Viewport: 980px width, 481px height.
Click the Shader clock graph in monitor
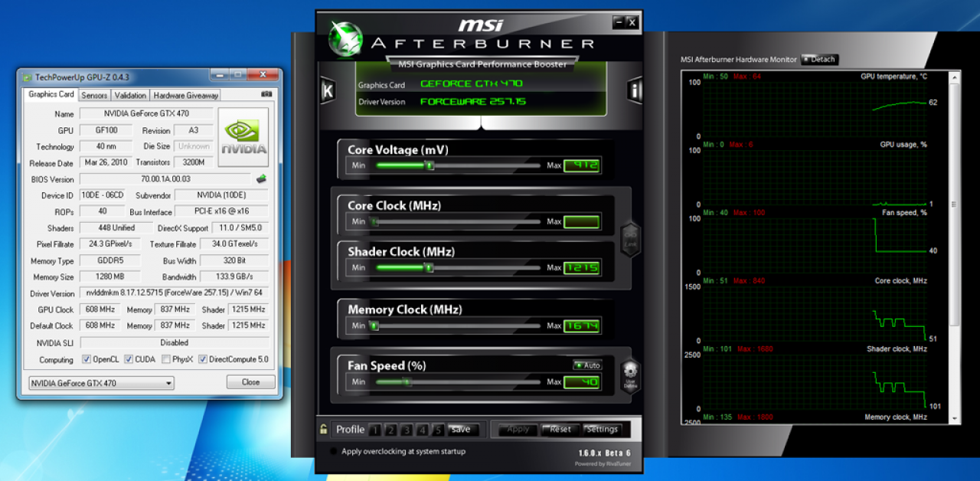[814, 382]
